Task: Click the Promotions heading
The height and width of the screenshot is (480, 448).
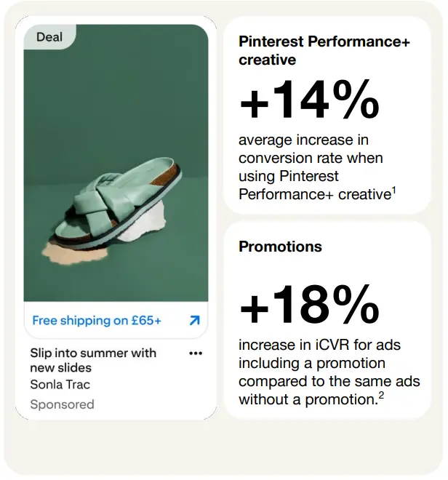Action: point(280,247)
